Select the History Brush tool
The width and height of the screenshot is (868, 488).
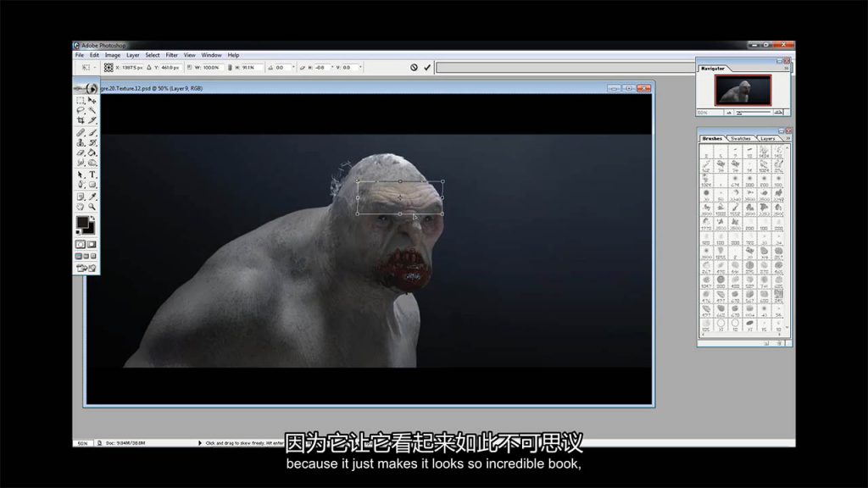[x=92, y=142]
